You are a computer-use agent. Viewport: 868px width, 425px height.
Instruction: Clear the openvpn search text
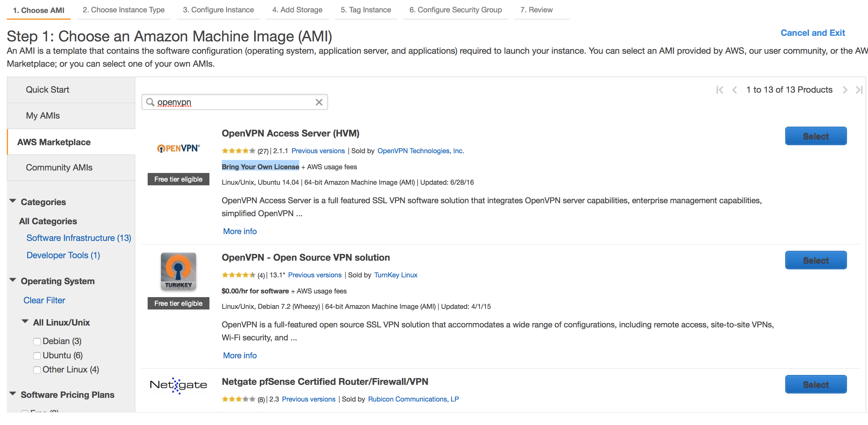point(319,102)
